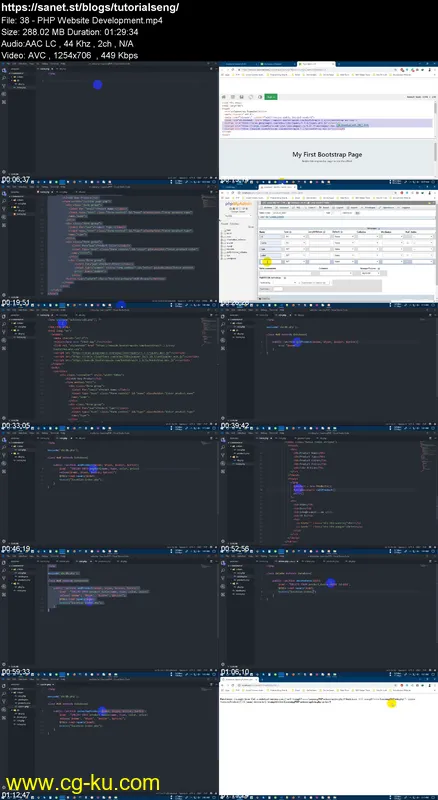438x800 pixels.
Task: Open the Help menu in 00:06:37 VS Code frame
Action: pyautogui.click(x=63, y=64)
